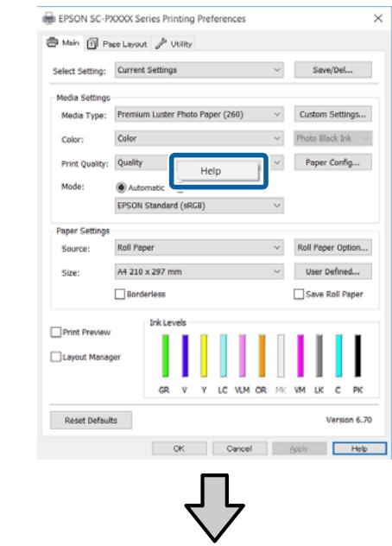Click the Version 6.70 text
This screenshot has height=546, width=392.
tap(349, 420)
